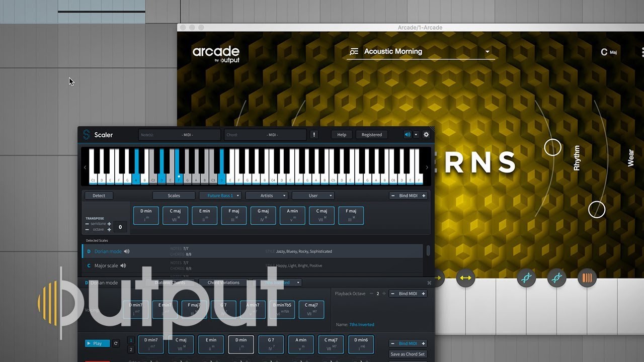The image size is (644, 362).
Task: Trigger the D min6 progression chord pad
Action: 361,345
